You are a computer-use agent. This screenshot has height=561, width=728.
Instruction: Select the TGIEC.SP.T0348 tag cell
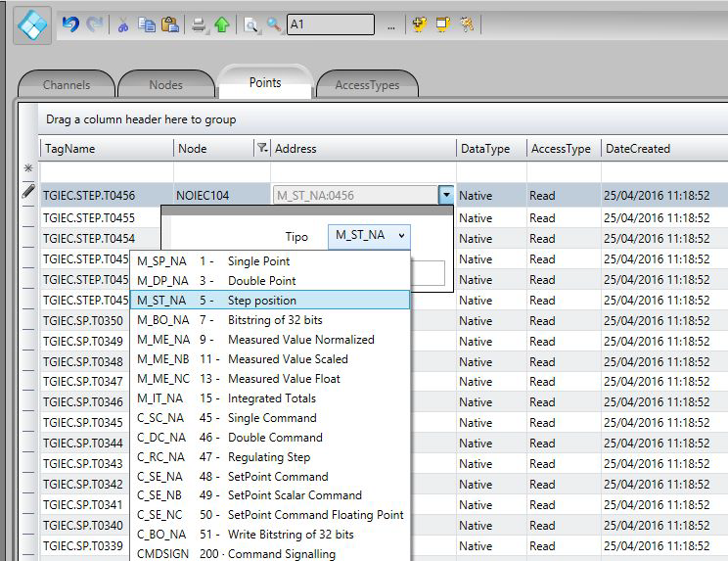tap(84, 361)
